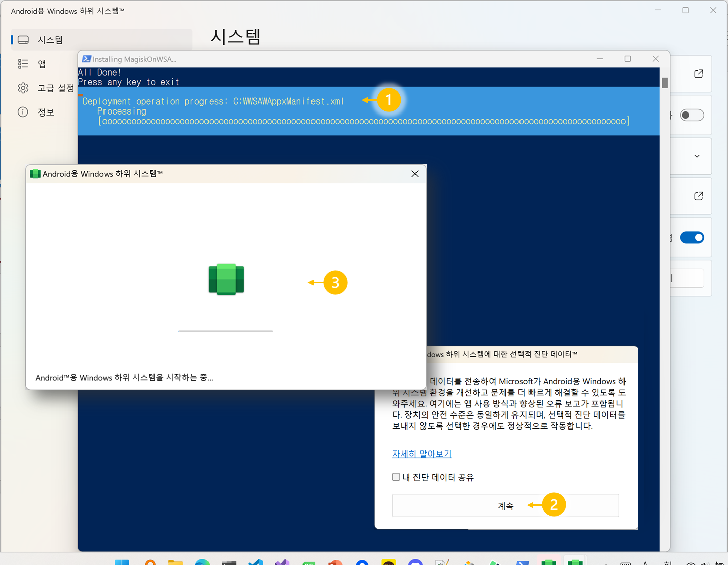
Task: Open File Explorer from the taskbar
Action: coord(175,562)
